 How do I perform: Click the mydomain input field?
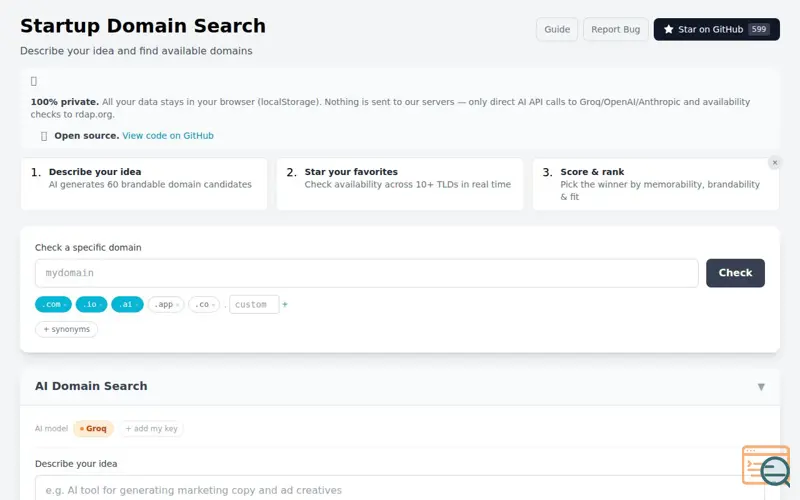point(366,273)
